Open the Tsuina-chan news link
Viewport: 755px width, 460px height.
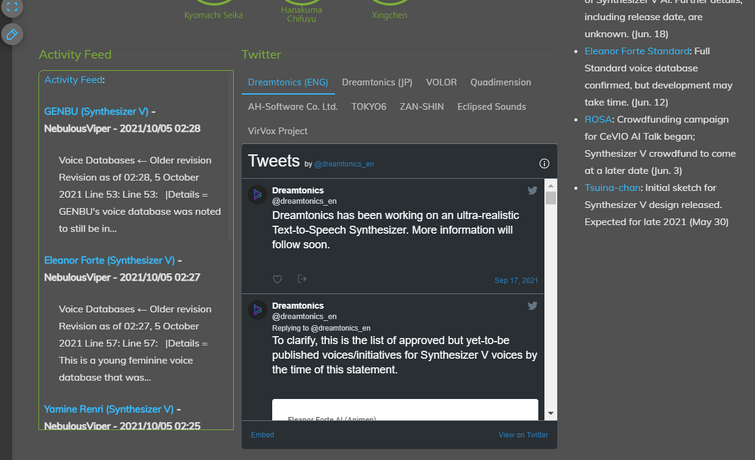pos(612,188)
